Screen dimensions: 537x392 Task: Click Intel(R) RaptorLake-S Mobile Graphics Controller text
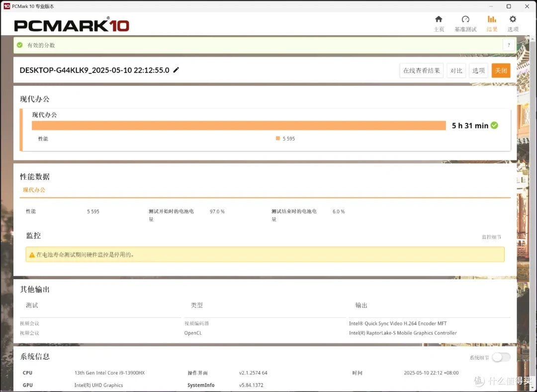coord(403,333)
